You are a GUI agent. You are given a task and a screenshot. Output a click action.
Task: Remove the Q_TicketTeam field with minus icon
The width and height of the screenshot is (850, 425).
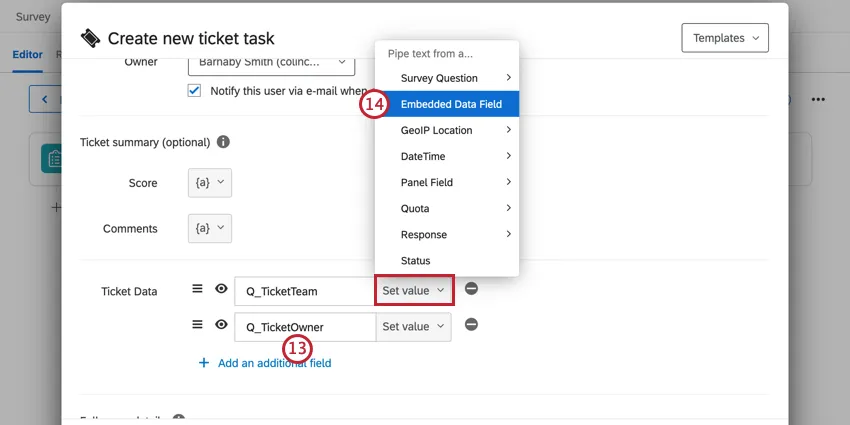click(471, 289)
